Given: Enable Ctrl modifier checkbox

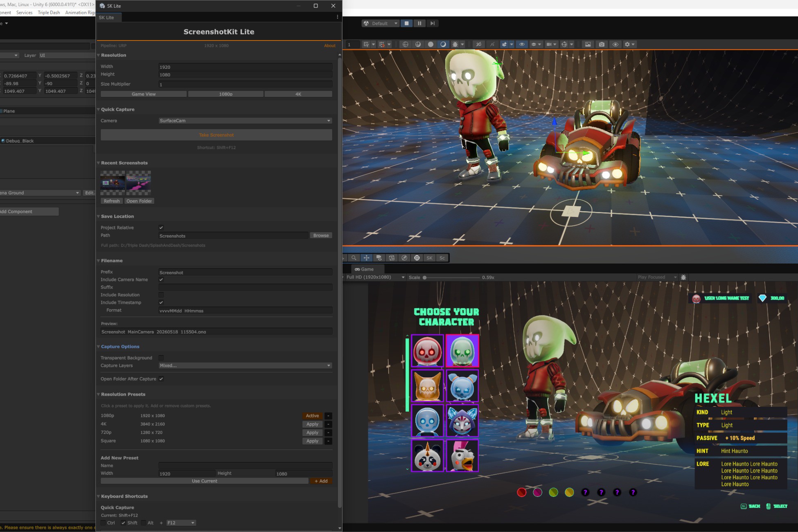Looking at the screenshot, I should 104,523.
